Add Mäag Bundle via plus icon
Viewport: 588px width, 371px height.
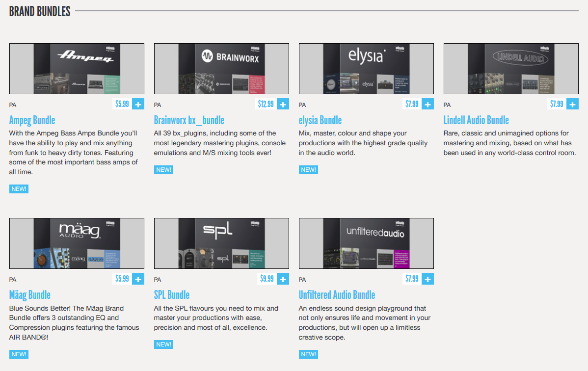[x=138, y=279]
